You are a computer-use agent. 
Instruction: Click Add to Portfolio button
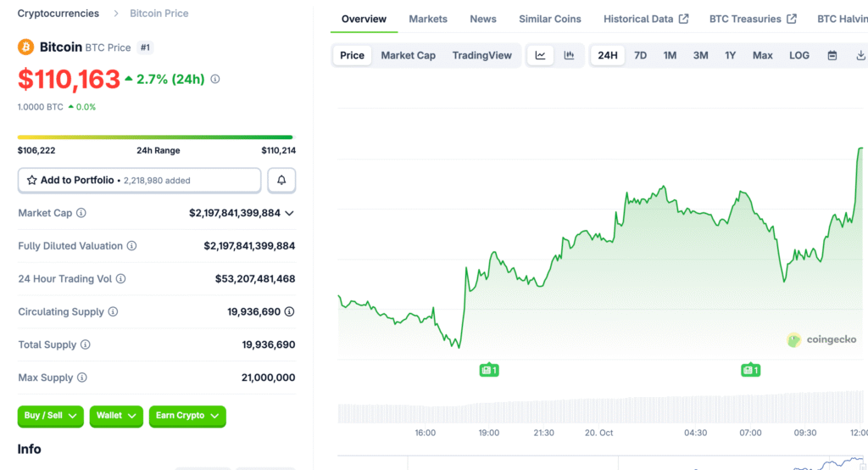[x=140, y=180]
